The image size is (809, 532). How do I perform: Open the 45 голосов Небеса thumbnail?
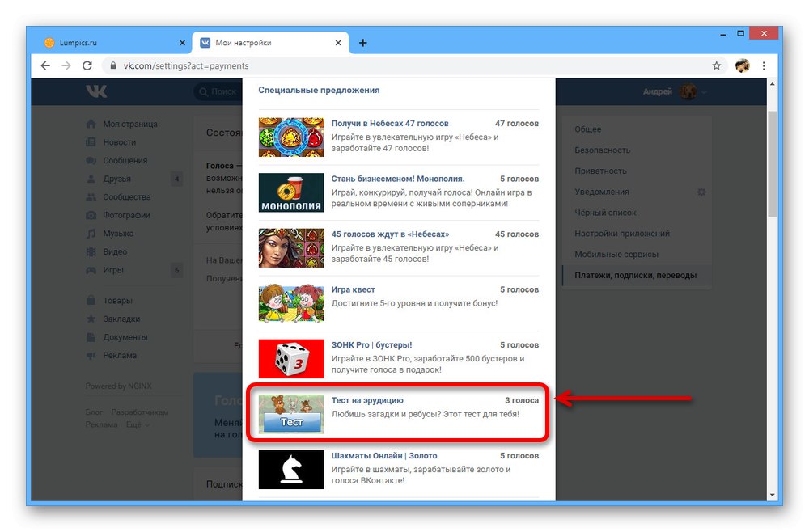291,248
